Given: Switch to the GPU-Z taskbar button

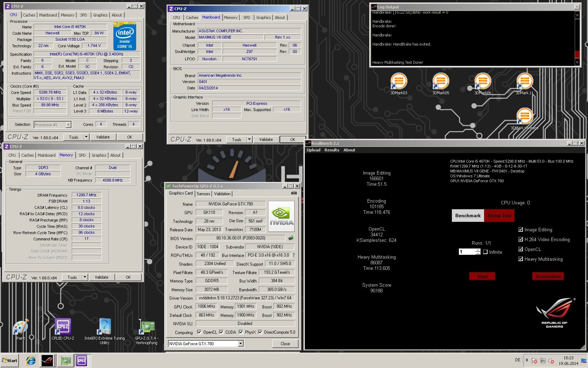Looking at the screenshot, I should pos(65,360).
